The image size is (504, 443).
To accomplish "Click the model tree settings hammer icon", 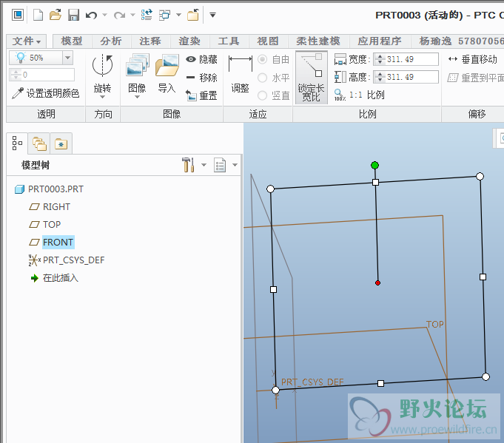I will [189, 165].
